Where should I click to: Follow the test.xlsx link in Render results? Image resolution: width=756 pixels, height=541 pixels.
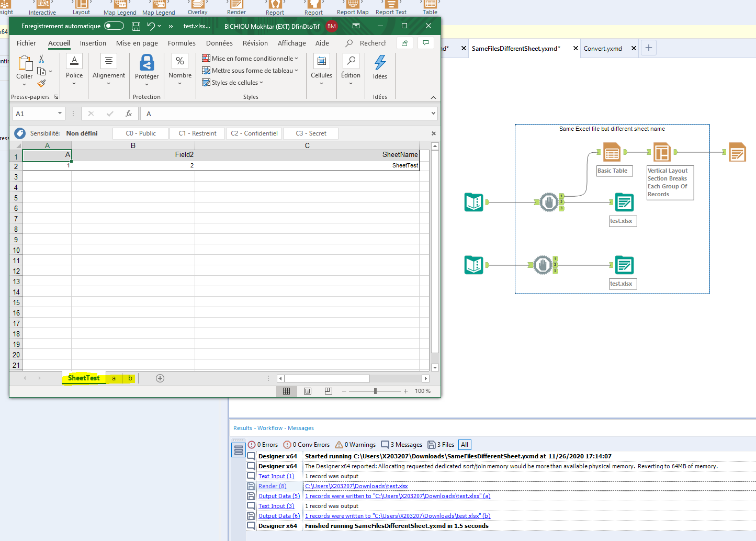[x=355, y=486]
